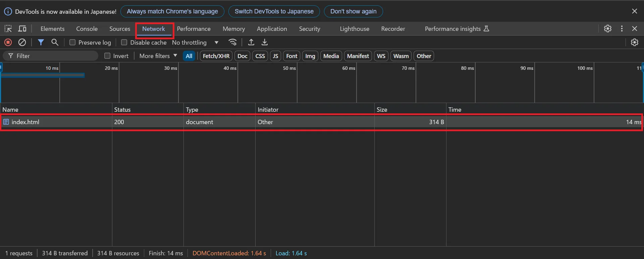Click Always match Chrome's language button
644x259 pixels.
(172, 11)
